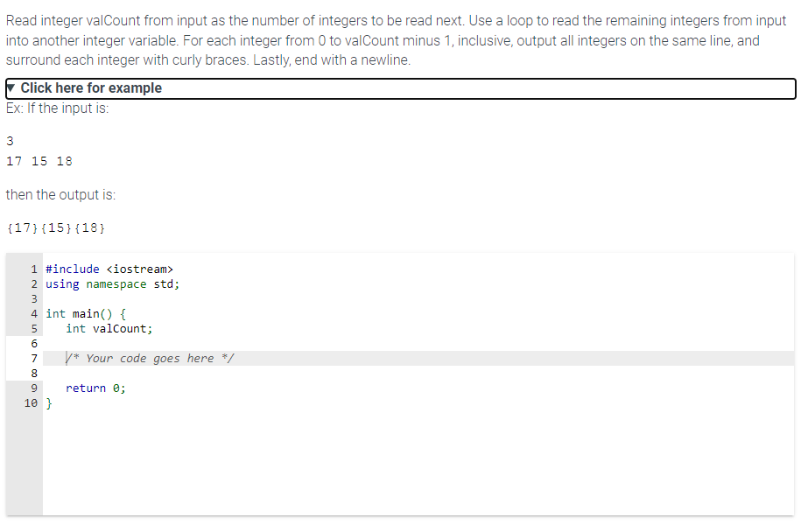
Task: Position cursor at "int main() {"
Action: (86, 313)
